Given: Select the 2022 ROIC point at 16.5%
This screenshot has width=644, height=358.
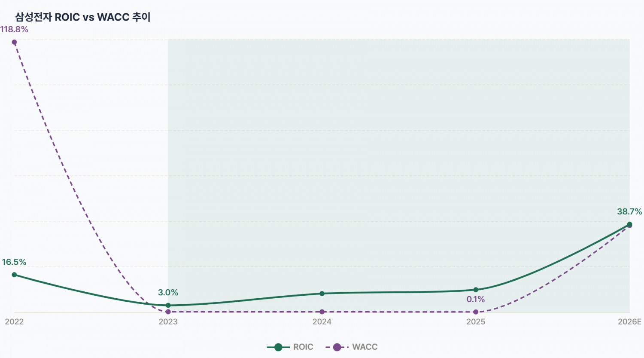Looking at the screenshot, I should (14, 275).
